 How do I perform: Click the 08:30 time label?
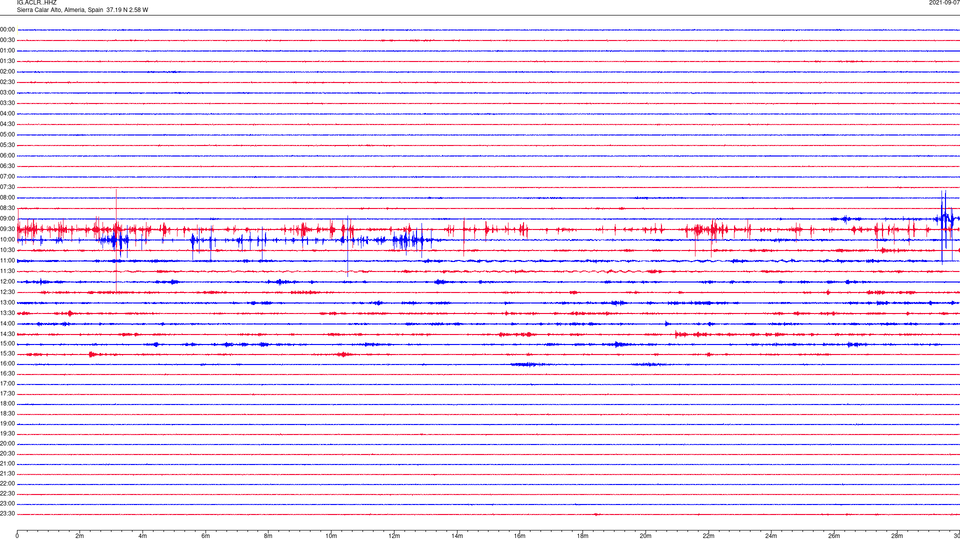[x=7, y=209]
